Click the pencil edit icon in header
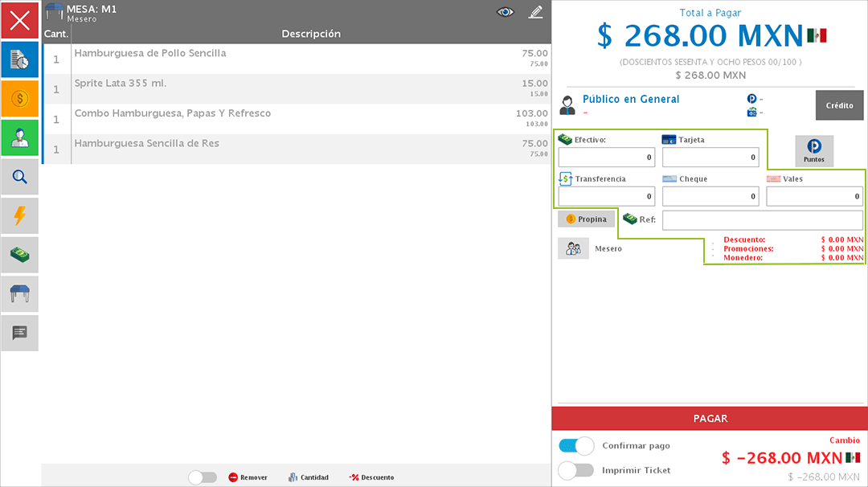Viewport: 868px width, 487px height. click(535, 12)
